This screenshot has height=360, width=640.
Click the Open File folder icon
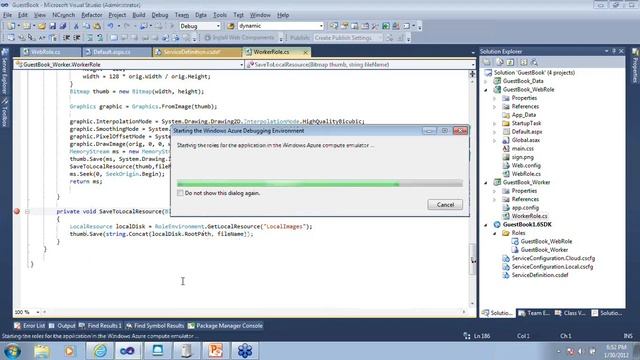point(42,26)
